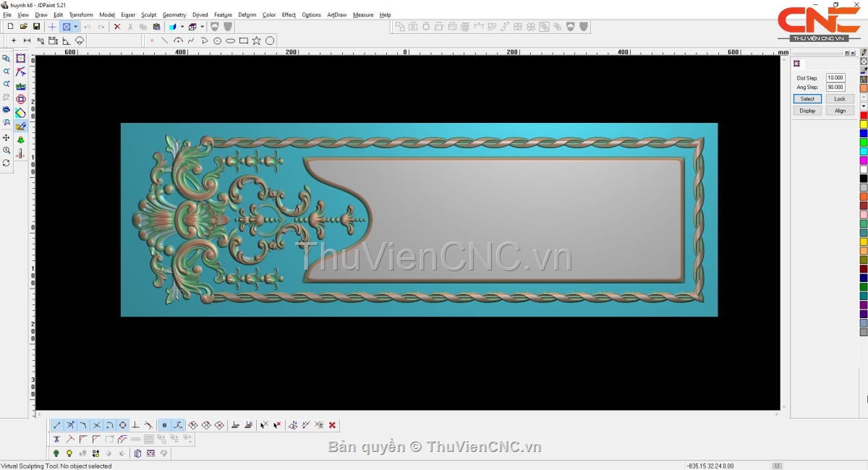Toggle the intersection snap mode button
The height and width of the screenshot is (470, 868).
[x=96, y=425]
